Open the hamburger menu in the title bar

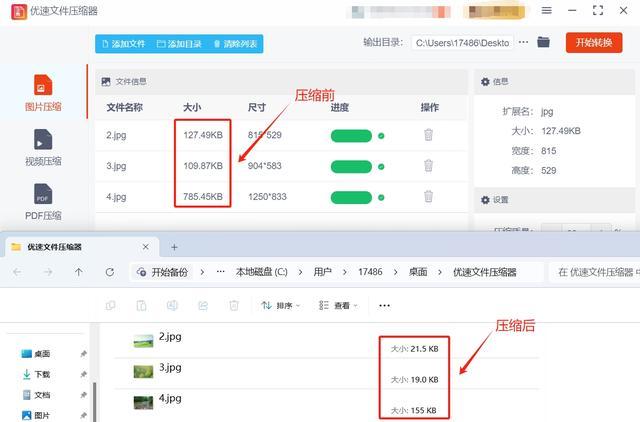[x=547, y=11]
